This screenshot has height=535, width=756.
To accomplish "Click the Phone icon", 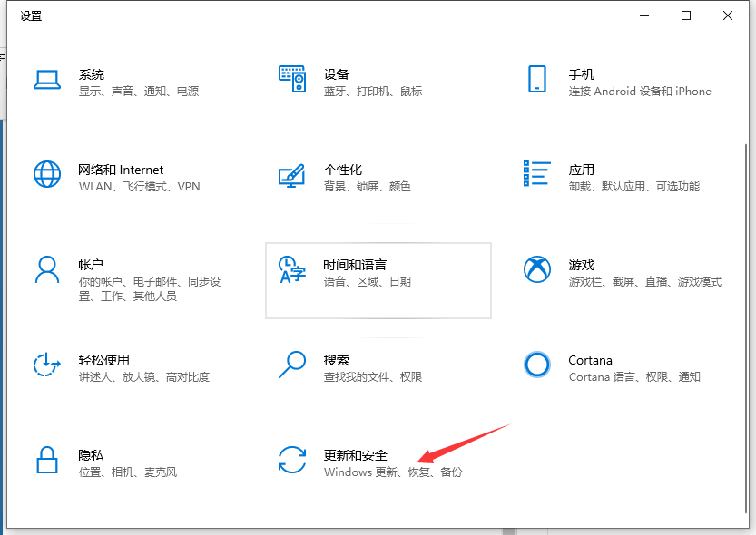I will [536, 79].
